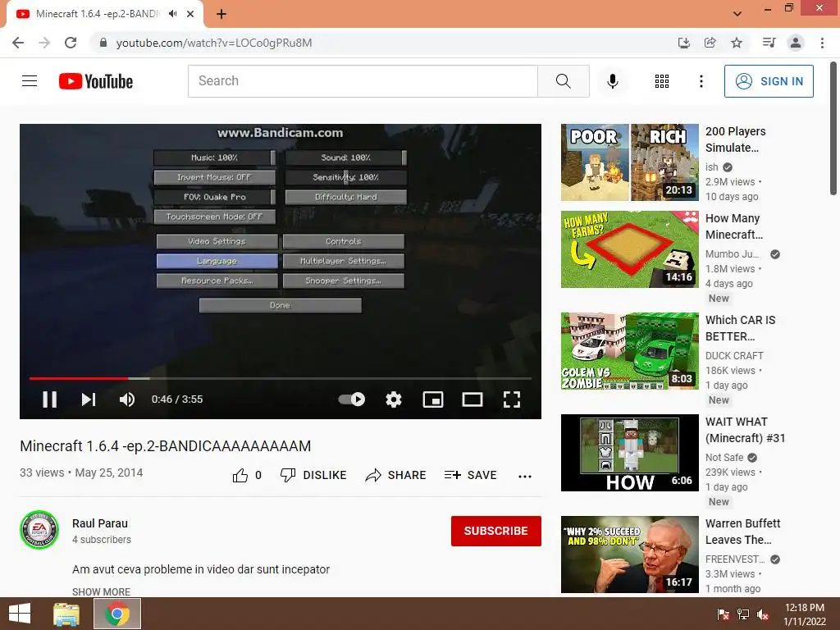The height and width of the screenshot is (630, 840).
Task: Open Warren Buffett Leaves The title
Action: [x=742, y=532]
